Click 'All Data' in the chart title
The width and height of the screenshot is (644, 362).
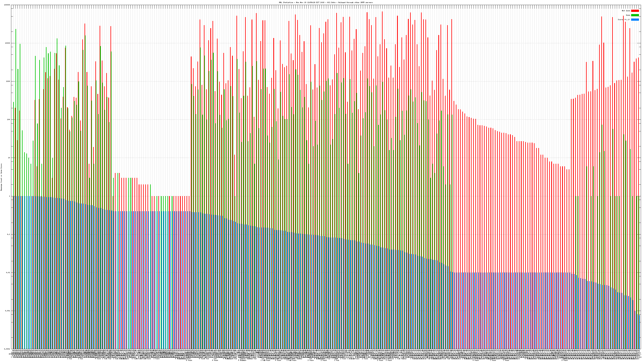(x=331, y=2)
